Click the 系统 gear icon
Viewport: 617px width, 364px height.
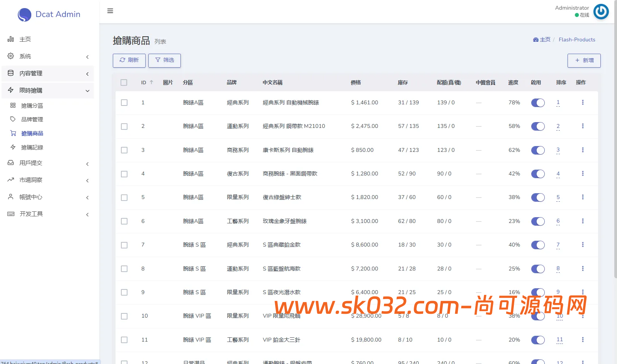[x=11, y=56]
